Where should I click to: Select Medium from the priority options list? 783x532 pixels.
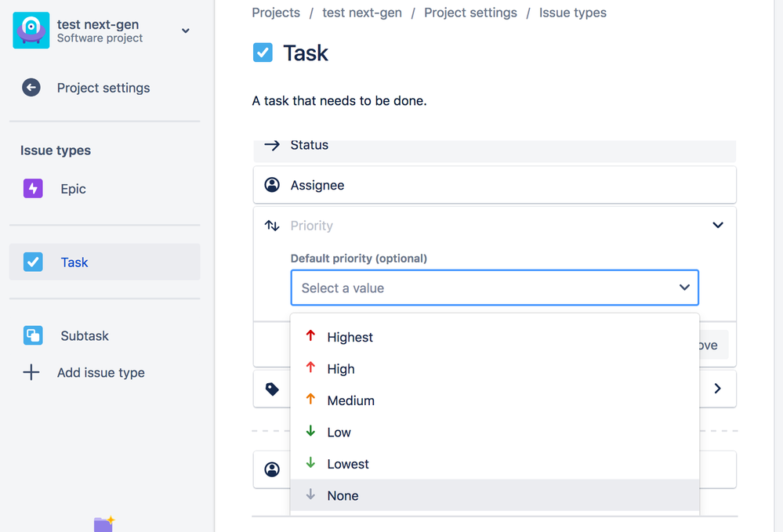click(x=350, y=400)
